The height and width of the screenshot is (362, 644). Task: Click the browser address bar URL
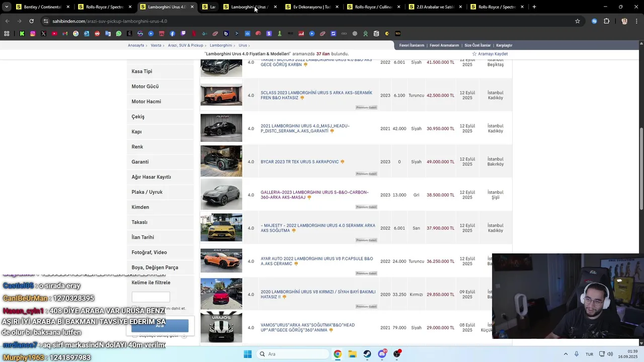[x=110, y=21]
